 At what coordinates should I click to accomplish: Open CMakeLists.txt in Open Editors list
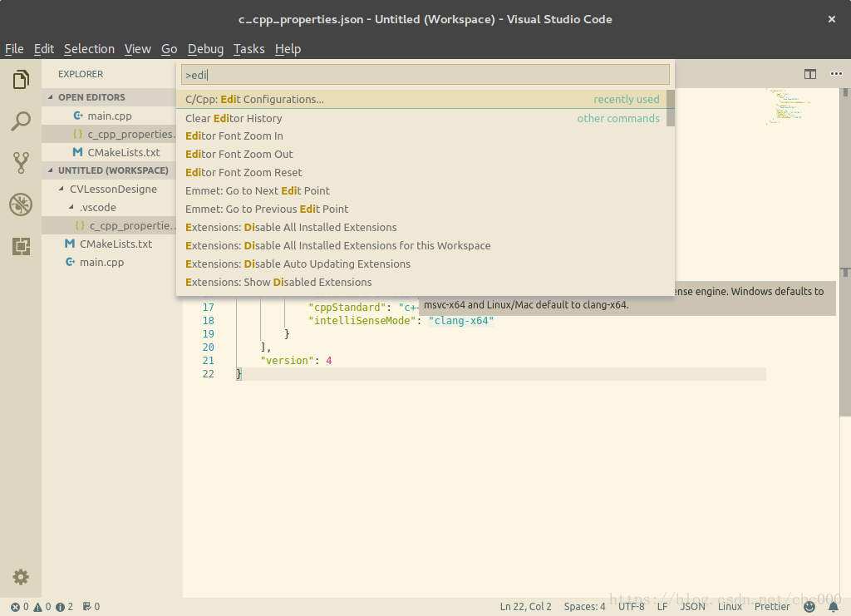pos(109,152)
